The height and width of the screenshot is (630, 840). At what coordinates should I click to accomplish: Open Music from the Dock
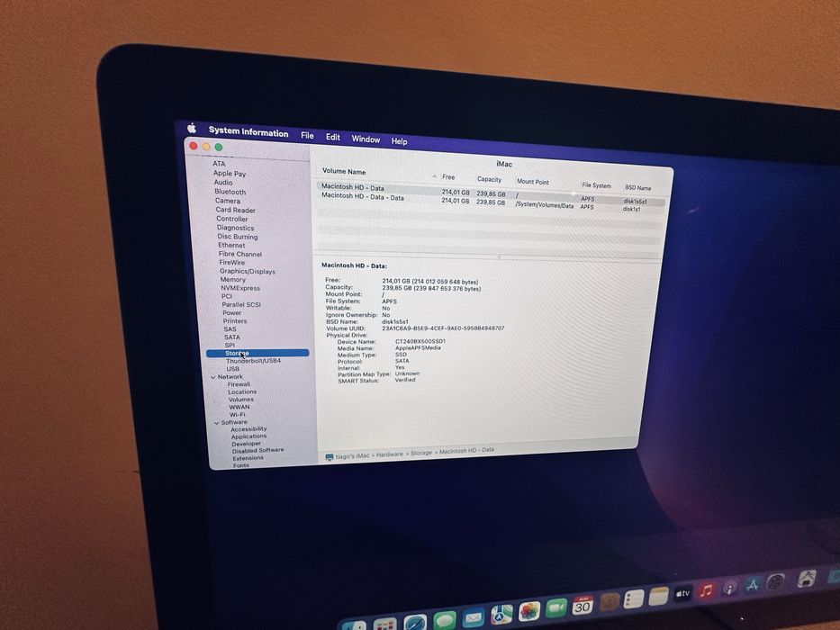tap(707, 590)
